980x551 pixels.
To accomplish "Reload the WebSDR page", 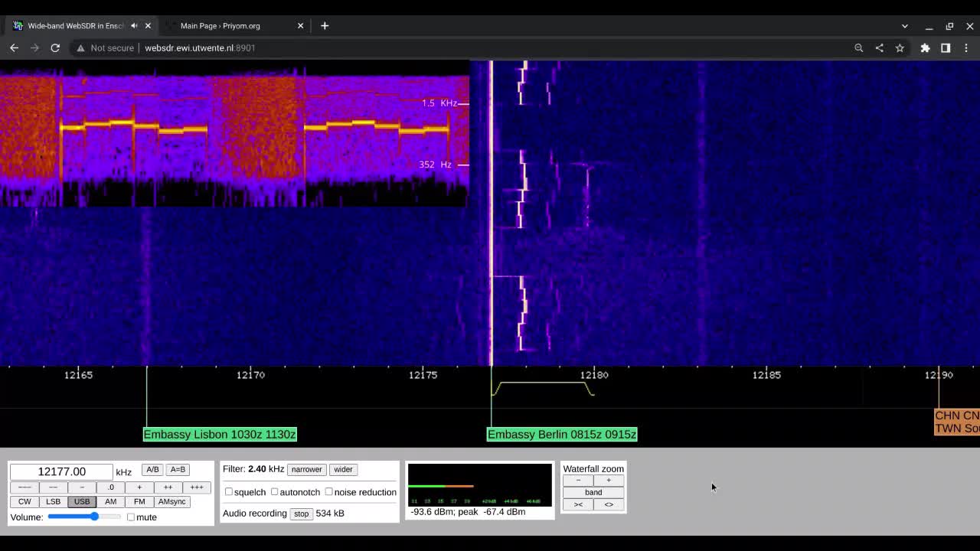I will point(55,47).
